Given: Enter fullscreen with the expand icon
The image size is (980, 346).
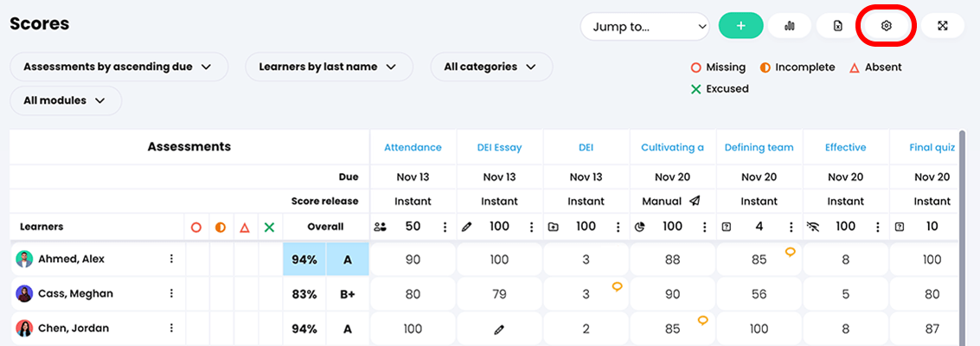Looking at the screenshot, I should click(x=943, y=26).
